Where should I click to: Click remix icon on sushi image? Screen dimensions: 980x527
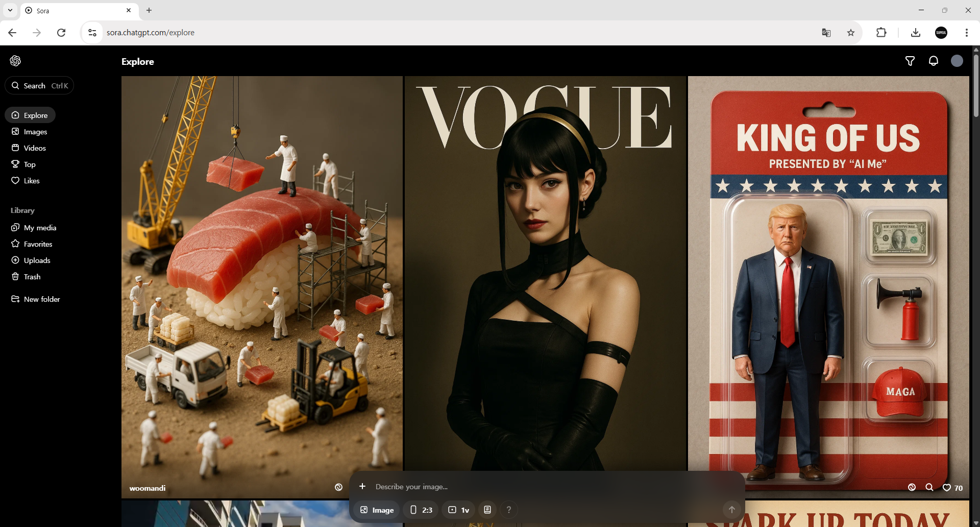(x=338, y=488)
